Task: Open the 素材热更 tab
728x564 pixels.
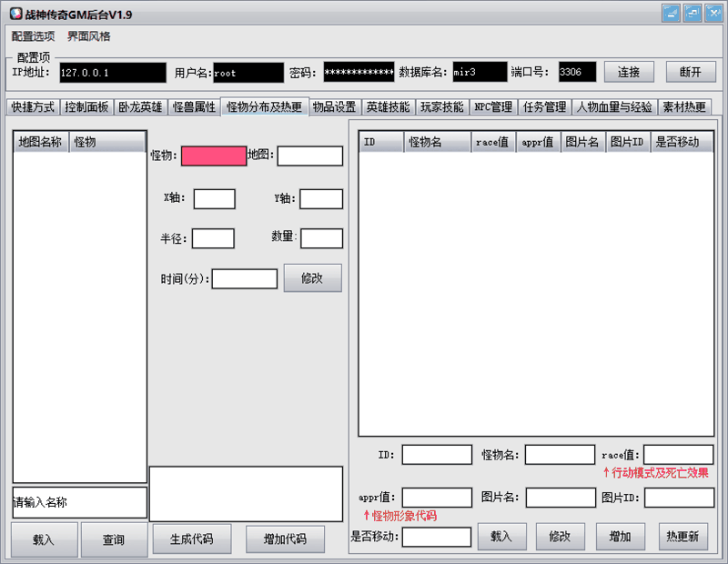Action: [684, 106]
